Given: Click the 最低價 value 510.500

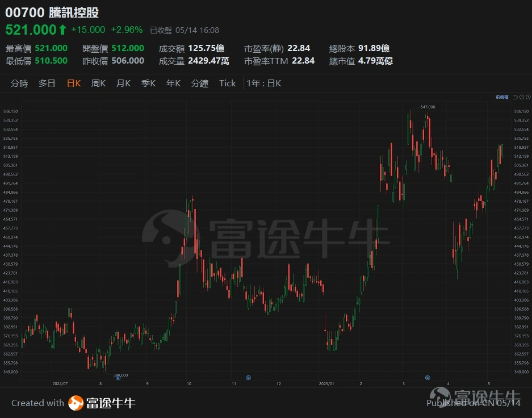Looking at the screenshot, I should (51, 61).
